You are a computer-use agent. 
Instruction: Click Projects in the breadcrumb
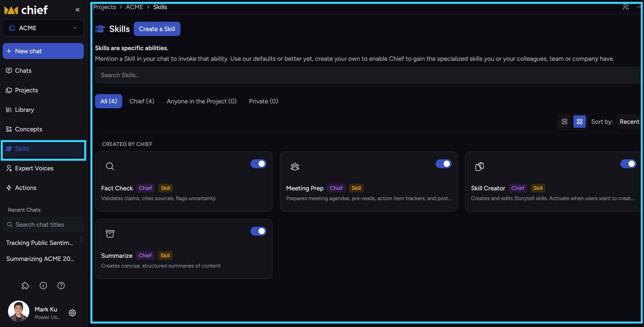point(105,7)
